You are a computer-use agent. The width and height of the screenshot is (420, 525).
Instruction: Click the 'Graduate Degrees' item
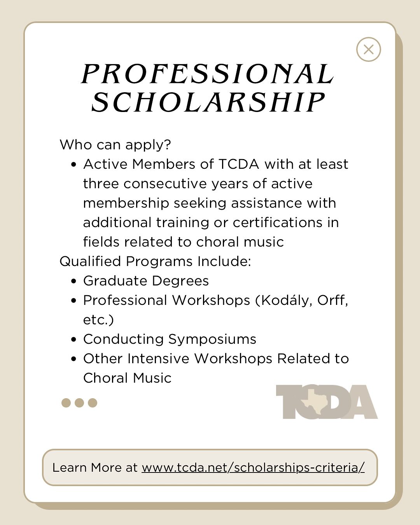[x=146, y=281]
